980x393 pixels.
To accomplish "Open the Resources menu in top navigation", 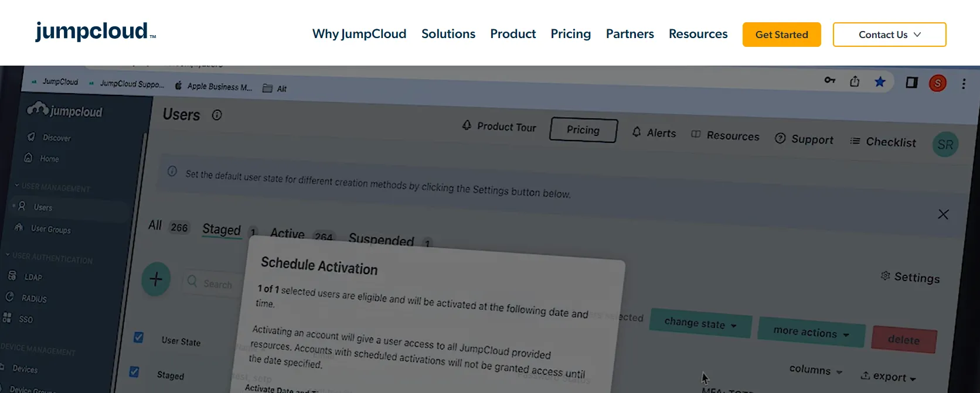I will [698, 34].
